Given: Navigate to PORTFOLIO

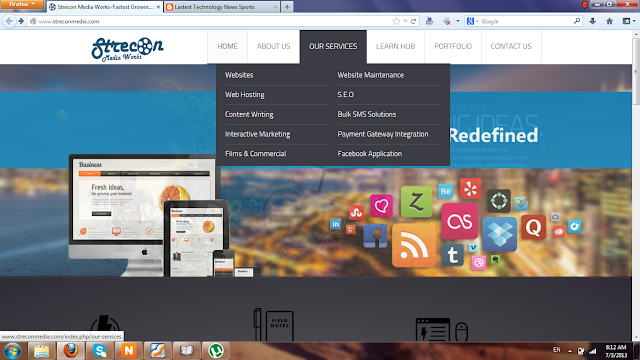Looking at the screenshot, I should click(x=453, y=46).
